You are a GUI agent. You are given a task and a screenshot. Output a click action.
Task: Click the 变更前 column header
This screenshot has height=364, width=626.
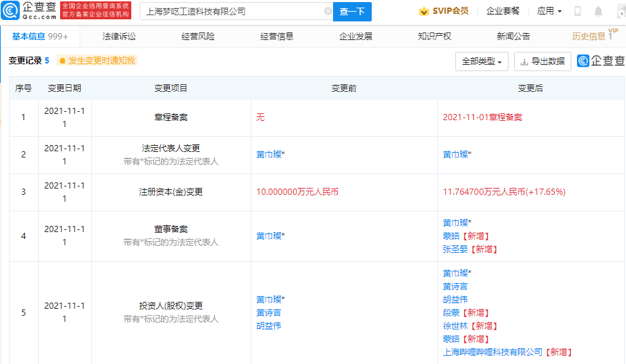click(343, 88)
